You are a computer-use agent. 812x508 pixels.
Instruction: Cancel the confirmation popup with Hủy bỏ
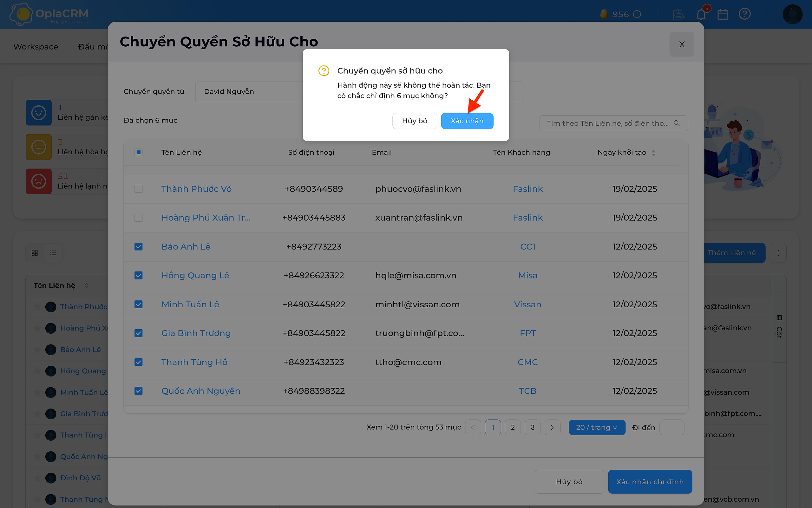point(415,121)
